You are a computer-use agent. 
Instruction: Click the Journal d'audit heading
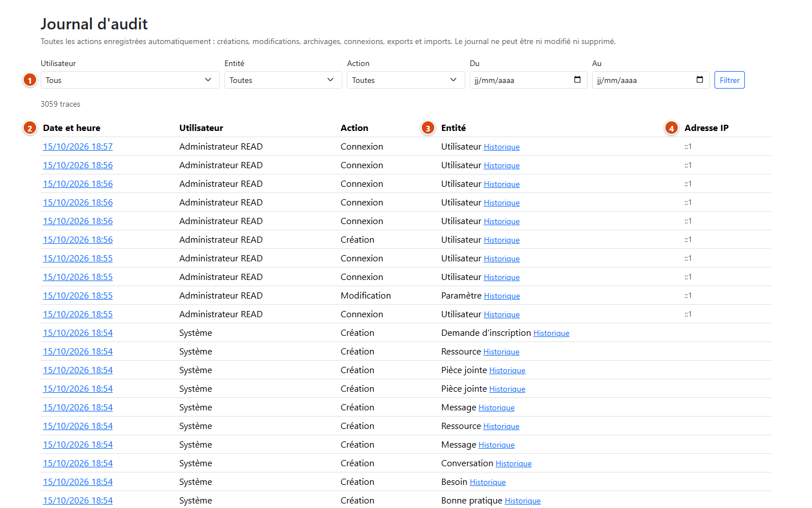[x=94, y=24]
